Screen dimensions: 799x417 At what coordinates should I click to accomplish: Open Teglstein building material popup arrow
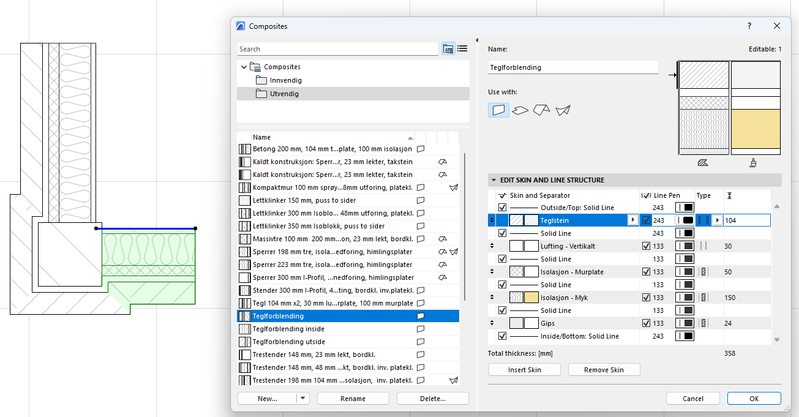point(633,221)
